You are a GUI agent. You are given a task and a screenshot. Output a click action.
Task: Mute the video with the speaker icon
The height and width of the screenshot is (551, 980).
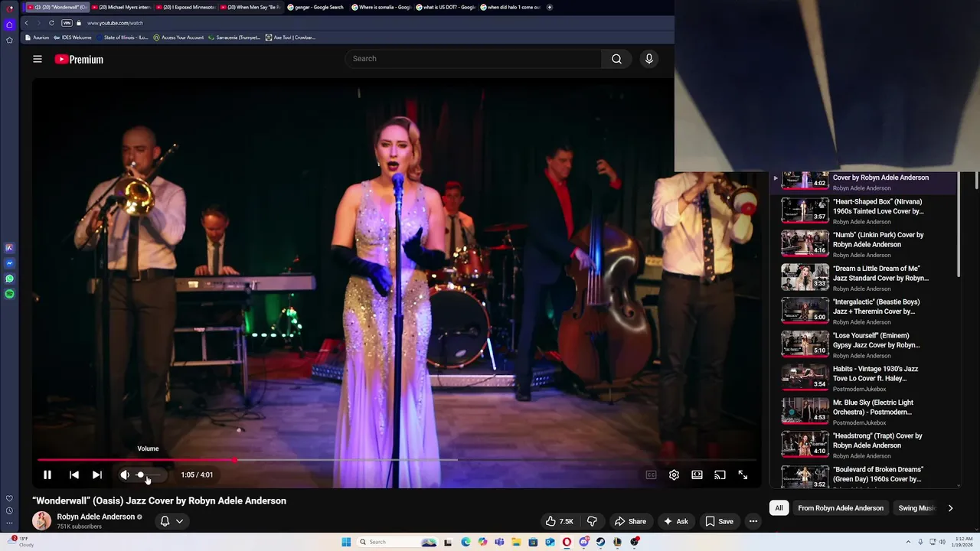click(x=125, y=475)
